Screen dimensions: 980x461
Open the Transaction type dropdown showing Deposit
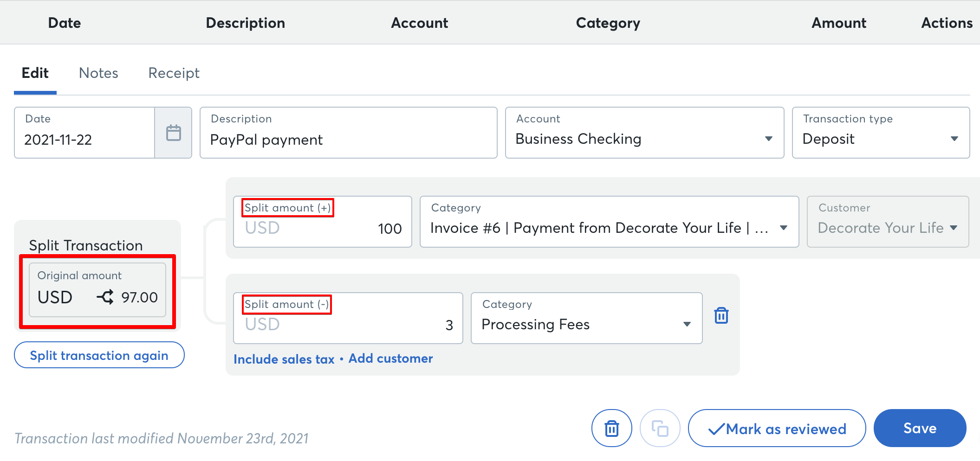[954, 138]
